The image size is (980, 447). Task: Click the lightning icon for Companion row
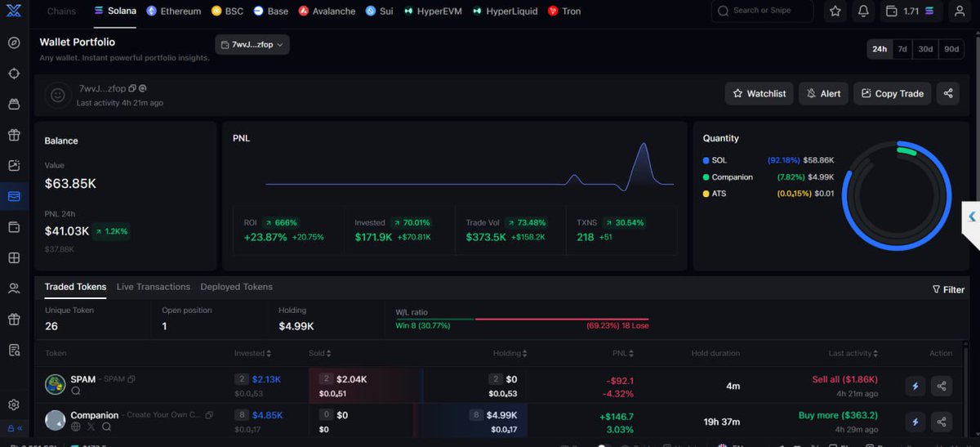pos(915,422)
